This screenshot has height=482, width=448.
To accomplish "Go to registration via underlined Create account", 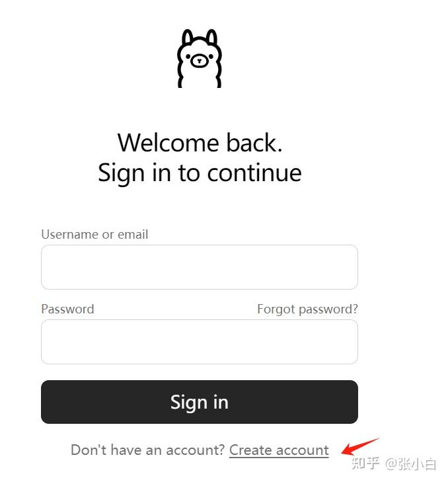I will 279,450.
